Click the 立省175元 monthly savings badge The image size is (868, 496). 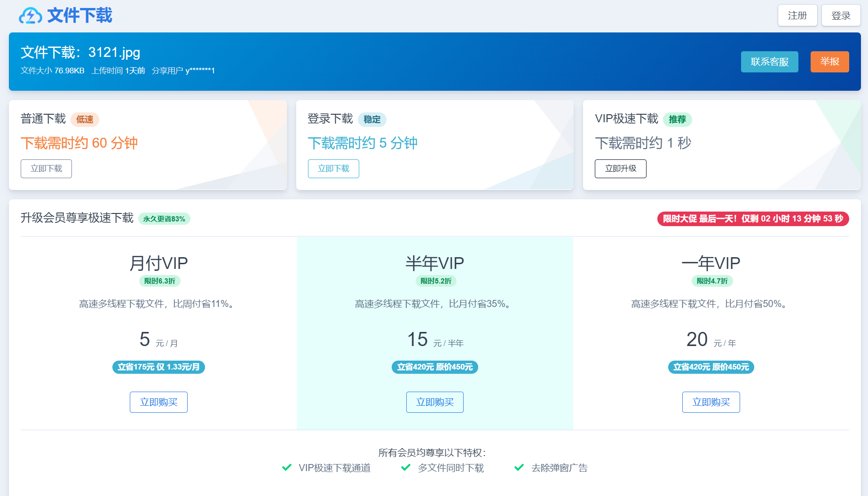click(x=158, y=367)
